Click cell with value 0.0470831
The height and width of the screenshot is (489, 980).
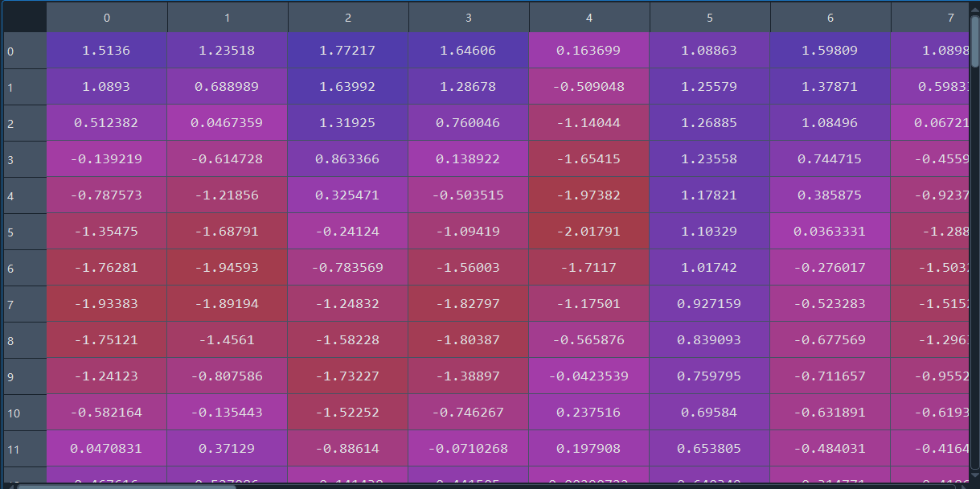(107, 449)
